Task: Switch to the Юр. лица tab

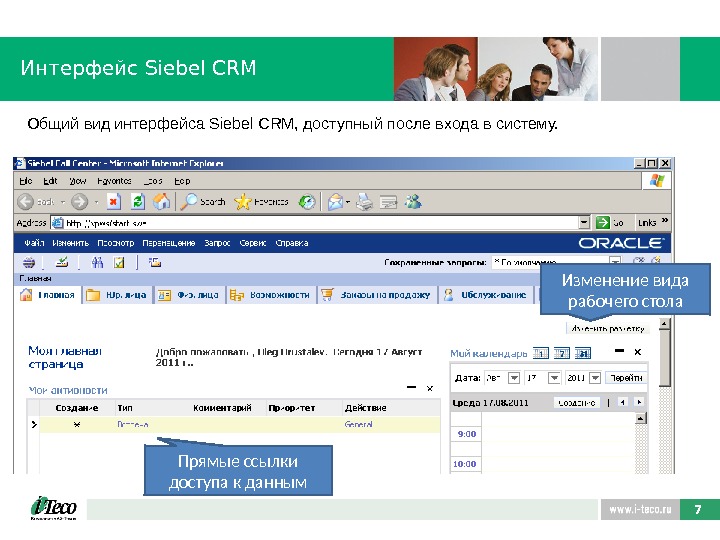Action: coord(117,295)
